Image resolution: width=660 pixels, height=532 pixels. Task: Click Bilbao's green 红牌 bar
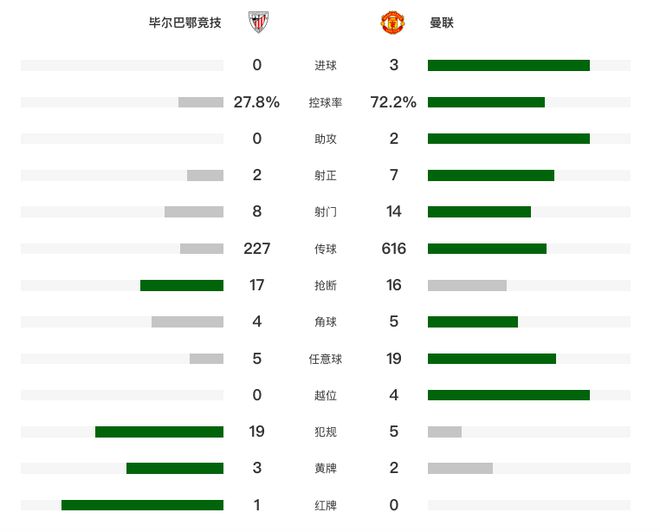click(x=142, y=505)
